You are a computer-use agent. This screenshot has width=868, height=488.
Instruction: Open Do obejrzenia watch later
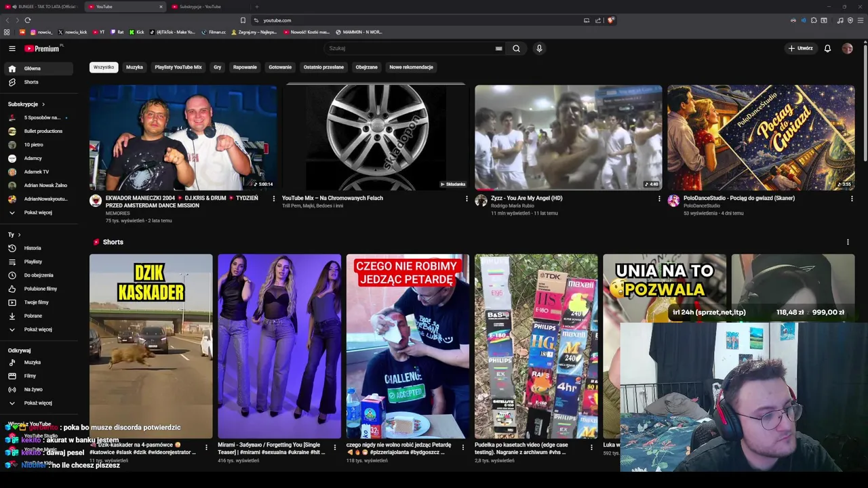point(39,275)
